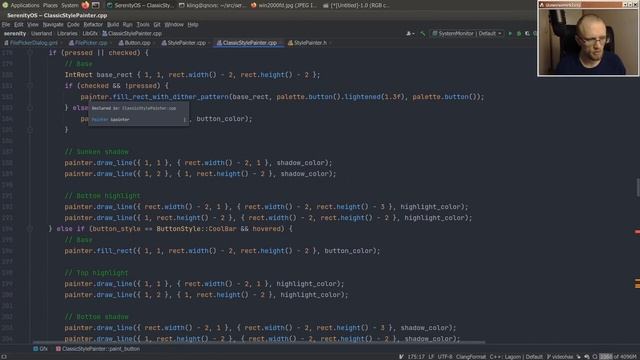The width and height of the screenshot is (640, 360).
Task: Open the Build menu
Action: [113, 24]
